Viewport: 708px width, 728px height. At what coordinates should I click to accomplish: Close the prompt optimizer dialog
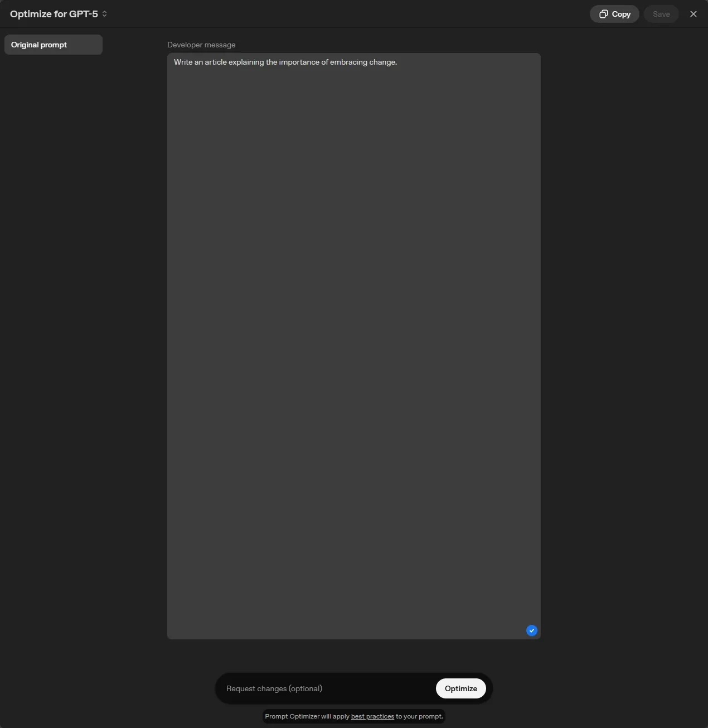click(x=693, y=14)
